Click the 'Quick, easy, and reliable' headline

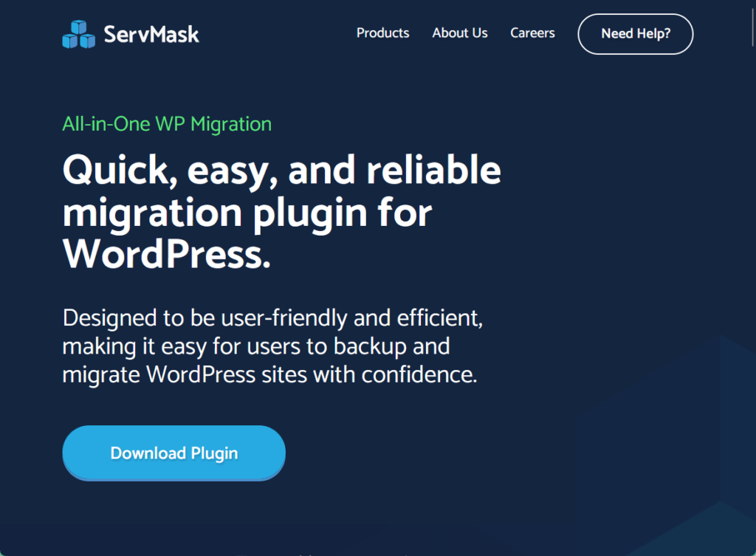point(281,212)
